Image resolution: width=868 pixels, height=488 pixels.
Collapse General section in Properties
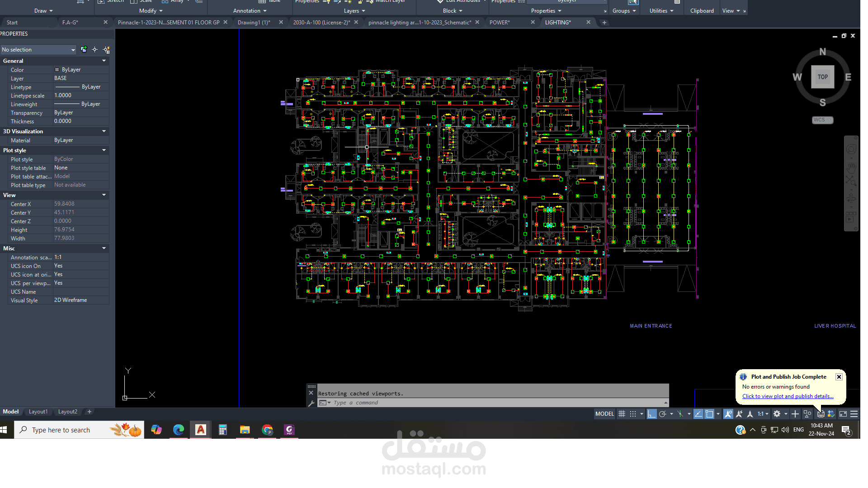(x=104, y=61)
